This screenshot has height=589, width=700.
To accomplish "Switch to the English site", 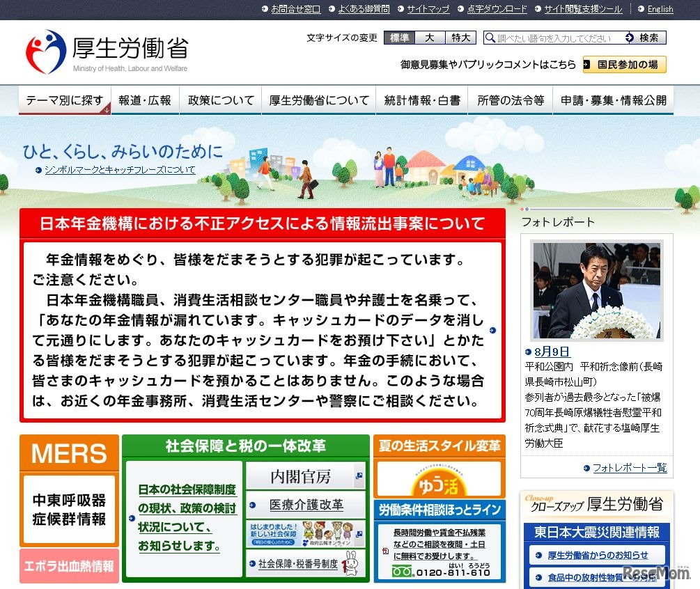I will pos(660,9).
